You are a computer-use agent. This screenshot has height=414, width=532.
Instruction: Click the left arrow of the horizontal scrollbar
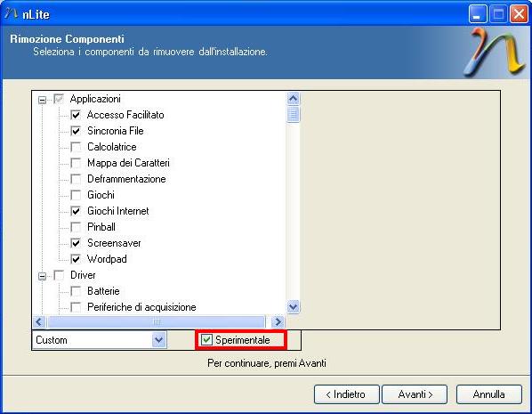click(39, 321)
